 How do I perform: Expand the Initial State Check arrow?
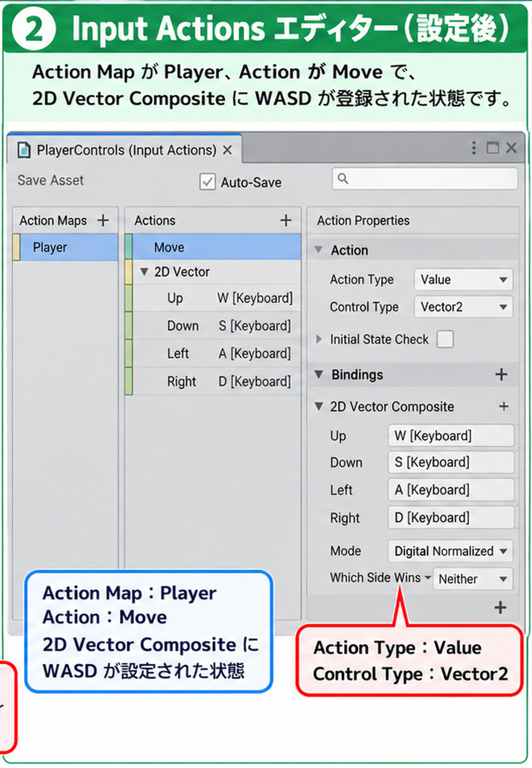[319, 339]
